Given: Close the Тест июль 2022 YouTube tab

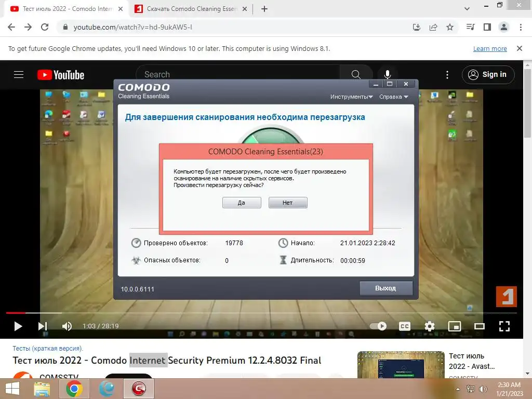Looking at the screenshot, I should tap(121, 9).
